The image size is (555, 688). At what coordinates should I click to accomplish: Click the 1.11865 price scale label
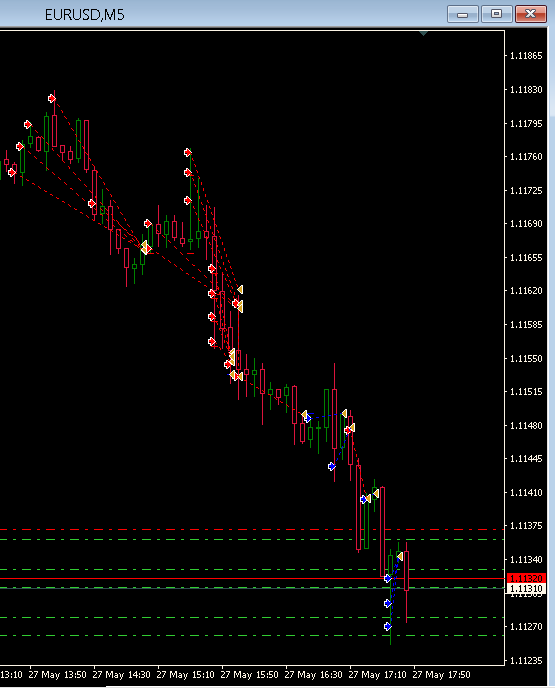(526, 56)
